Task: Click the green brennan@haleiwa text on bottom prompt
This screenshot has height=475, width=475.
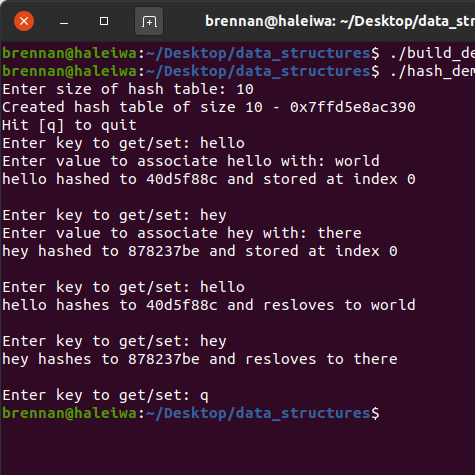Action: pyautogui.click(x=69, y=413)
